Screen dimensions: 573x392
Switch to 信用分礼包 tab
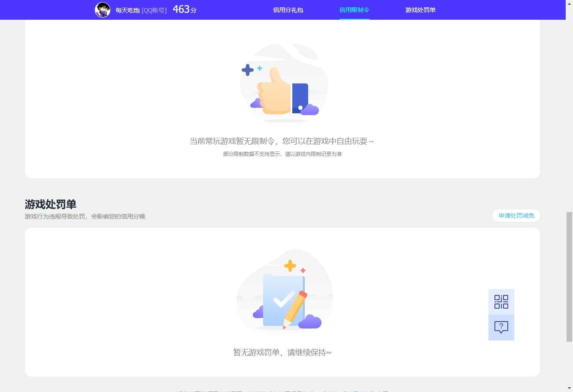point(288,10)
